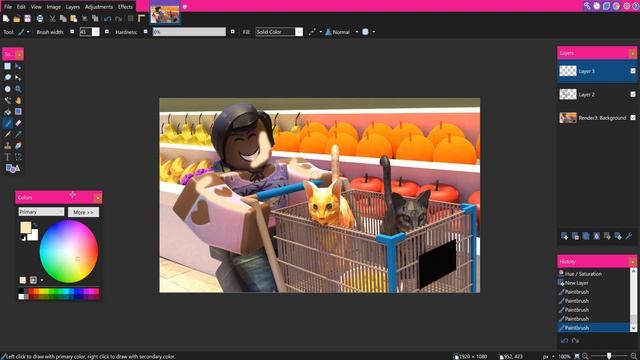Image resolution: width=640 pixels, height=360 pixels.
Task: Click the Cut scissors icon
Action: [x=52, y=19]
